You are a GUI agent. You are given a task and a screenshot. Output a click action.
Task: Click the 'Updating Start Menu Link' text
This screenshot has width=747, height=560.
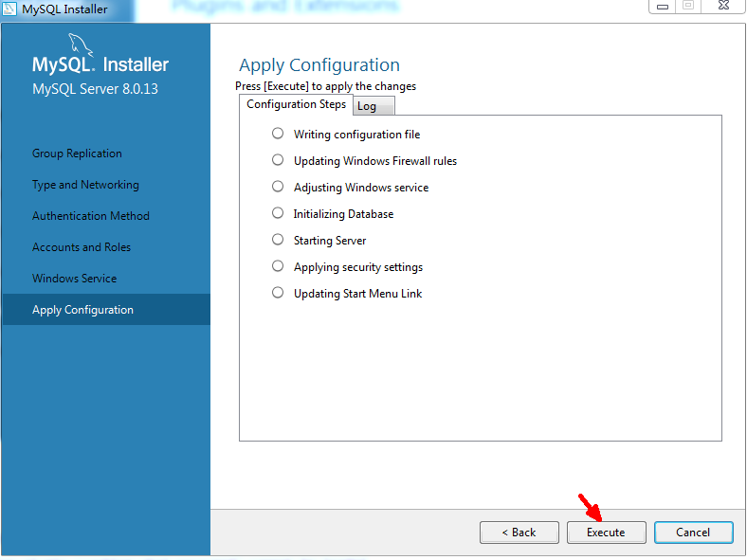pyautogui.click(x=357, y=294)
